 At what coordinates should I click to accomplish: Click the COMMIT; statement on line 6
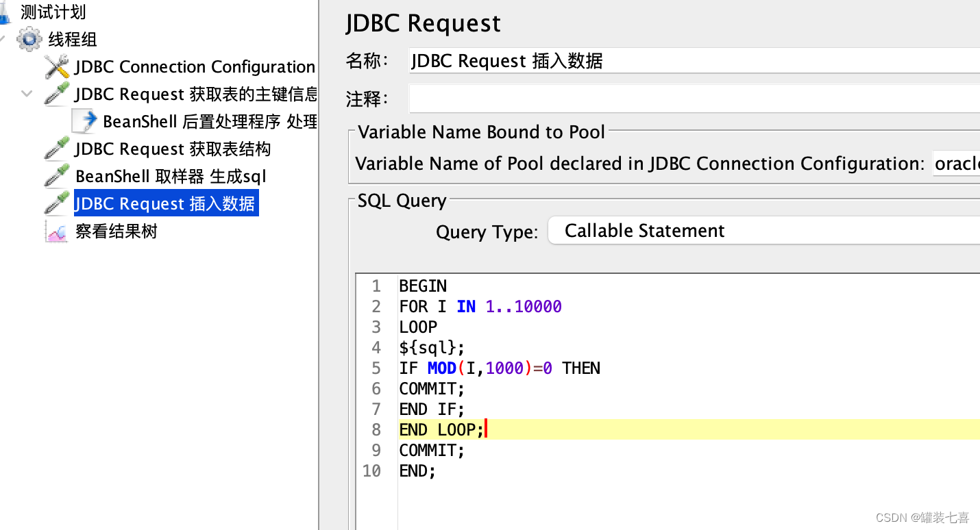(432, 388)
